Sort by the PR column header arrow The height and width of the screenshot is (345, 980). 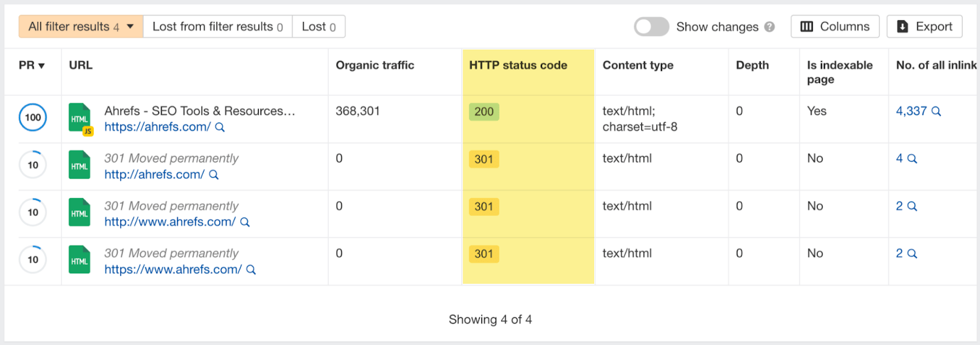pyautogui.click(x=42, y=66)
